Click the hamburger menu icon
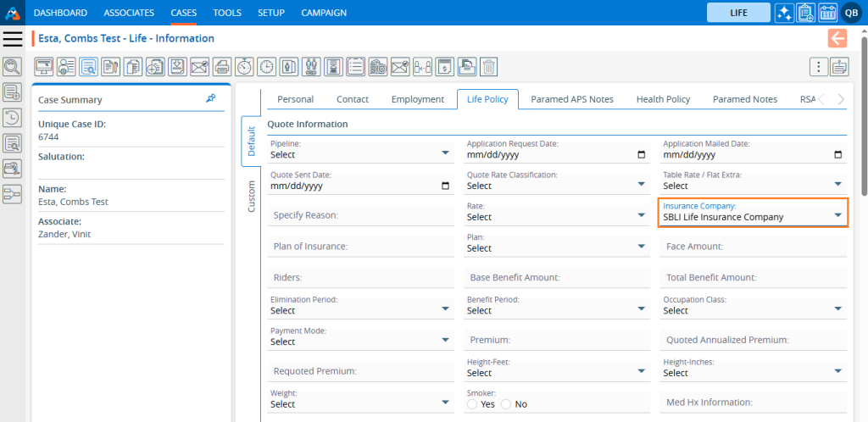868x422 pixels. click(13, 39)
